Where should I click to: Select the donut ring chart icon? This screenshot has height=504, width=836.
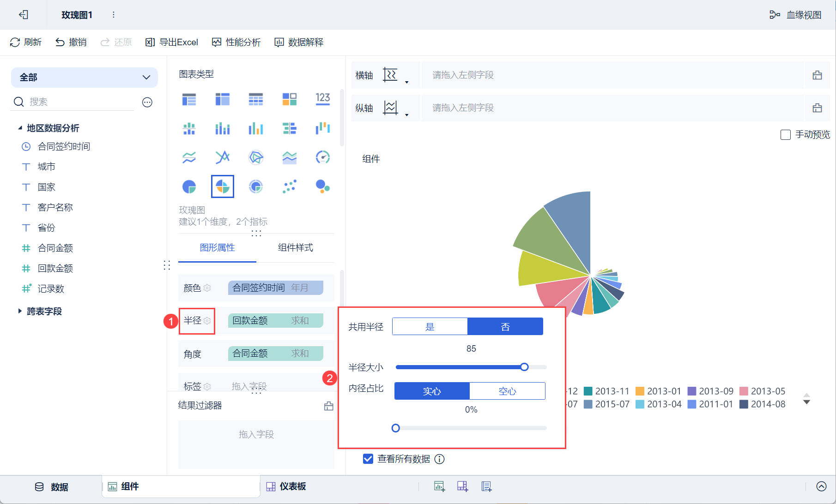click(256, 186)
